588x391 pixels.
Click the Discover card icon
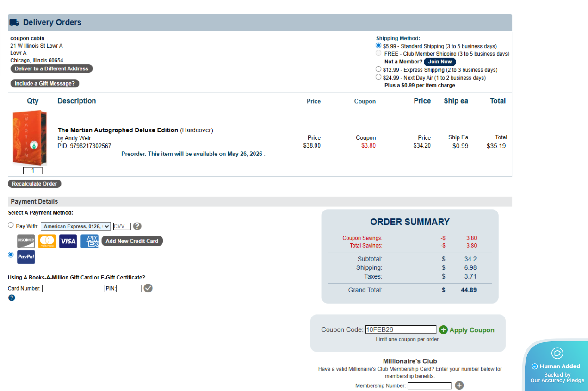click(x=26, y=241)
